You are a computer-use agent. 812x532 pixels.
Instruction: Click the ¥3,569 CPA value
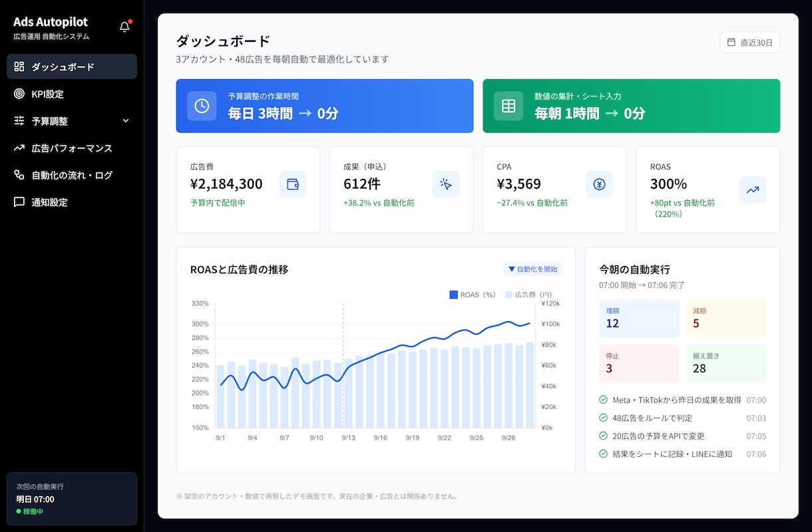pyautogui.click(x=519, y=184)
